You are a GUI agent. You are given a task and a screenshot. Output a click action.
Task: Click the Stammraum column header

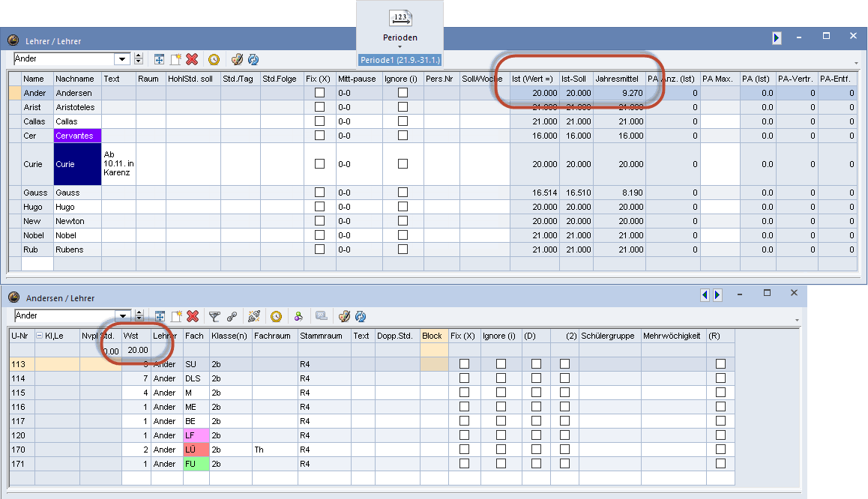[x=325, y=336]
